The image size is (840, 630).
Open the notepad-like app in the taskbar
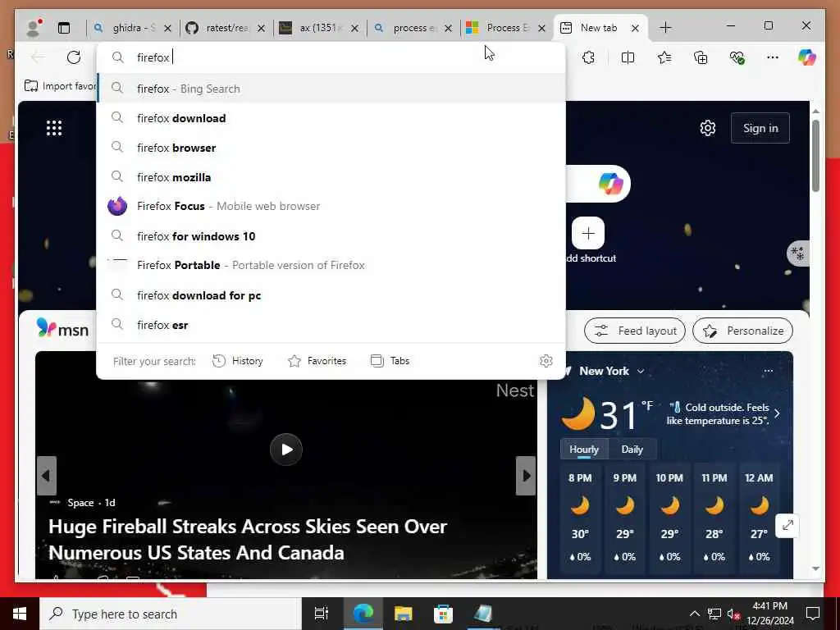click(483, 614)
